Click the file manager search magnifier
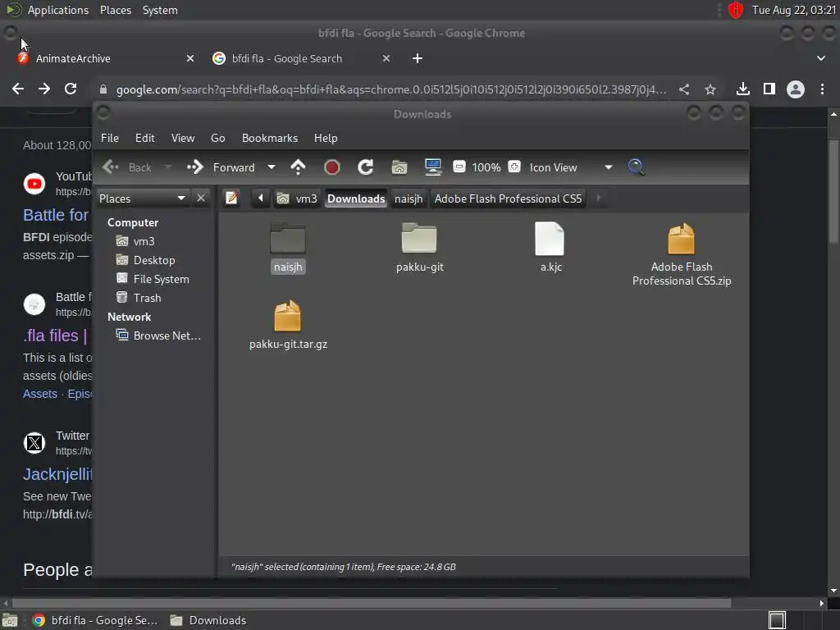The height and width of the screenshot is (630, 840). [x=636, y=167]
